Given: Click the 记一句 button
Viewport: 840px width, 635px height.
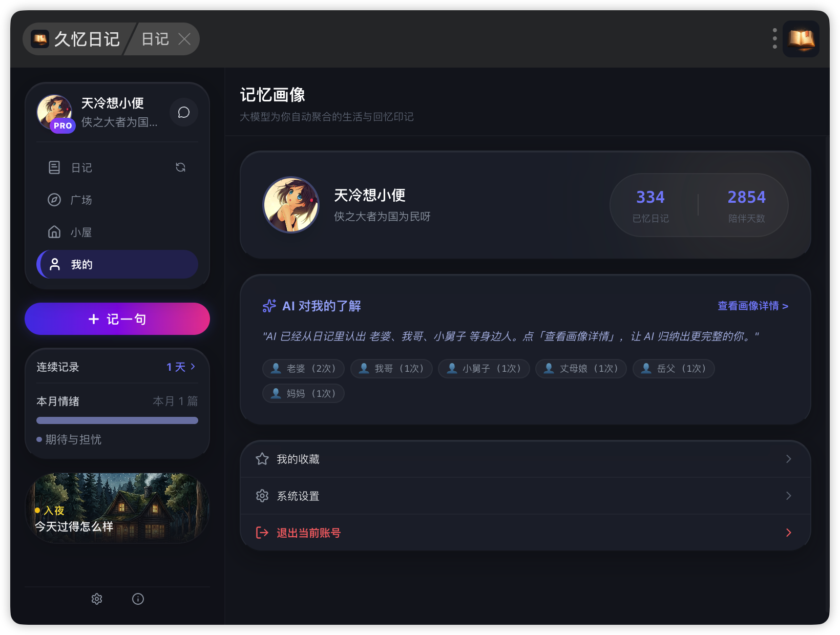Looking at the screenshot, I should (117, 319).
